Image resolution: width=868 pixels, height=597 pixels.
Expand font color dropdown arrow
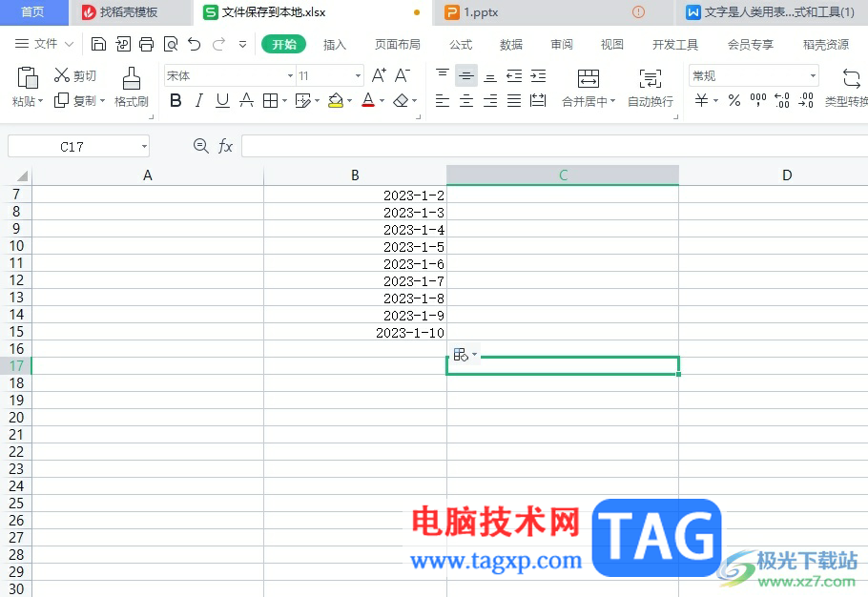click(382, 101)
